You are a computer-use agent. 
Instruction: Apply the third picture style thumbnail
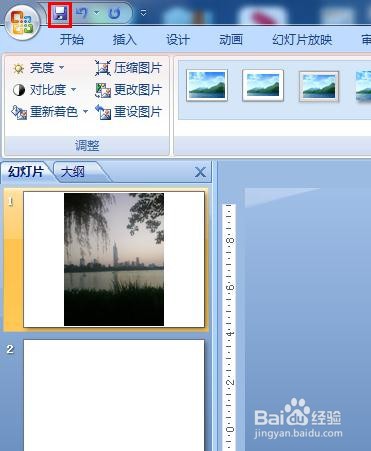point(319,86)
